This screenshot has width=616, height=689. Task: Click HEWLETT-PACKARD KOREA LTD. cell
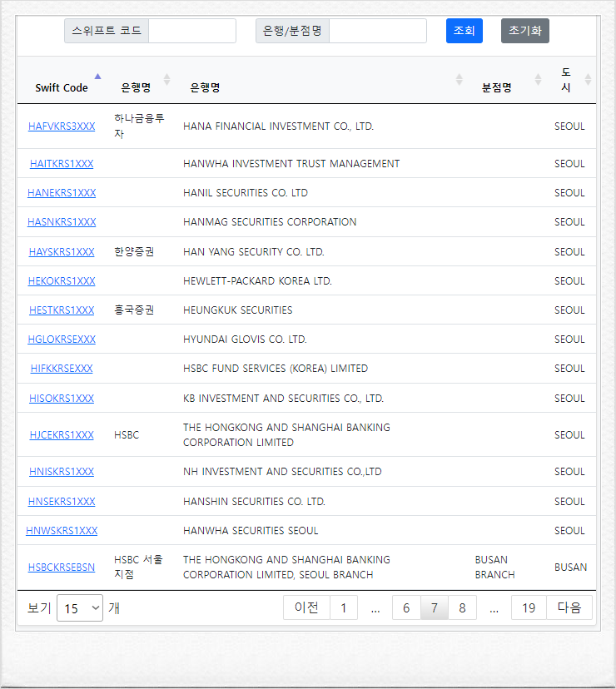click(257, 281)
